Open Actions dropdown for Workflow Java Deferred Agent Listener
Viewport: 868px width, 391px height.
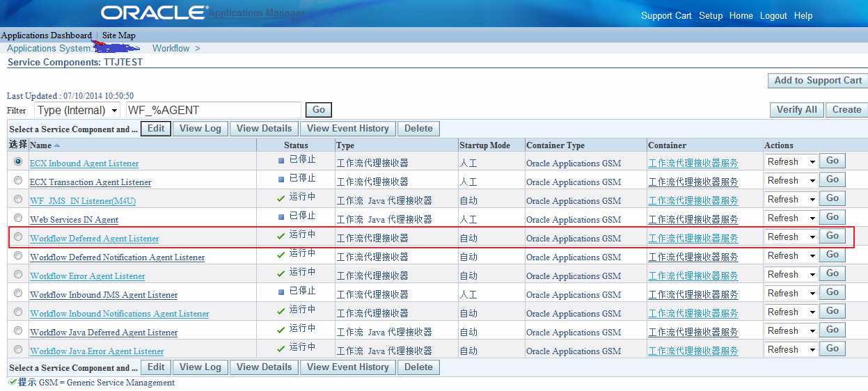(791, 330)
